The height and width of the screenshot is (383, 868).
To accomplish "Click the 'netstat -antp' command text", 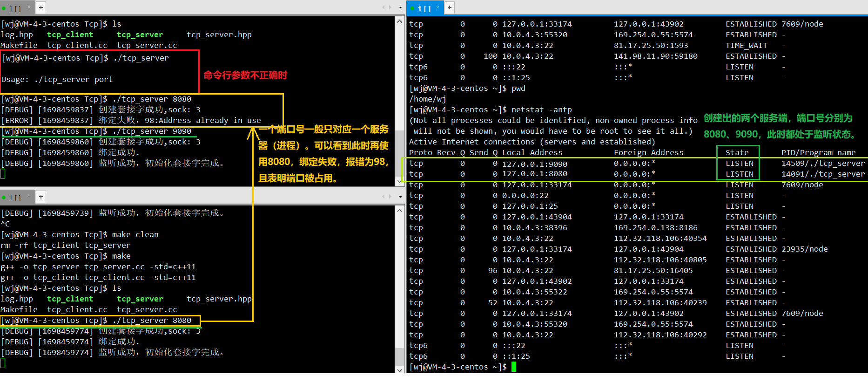I will (541, 110).
